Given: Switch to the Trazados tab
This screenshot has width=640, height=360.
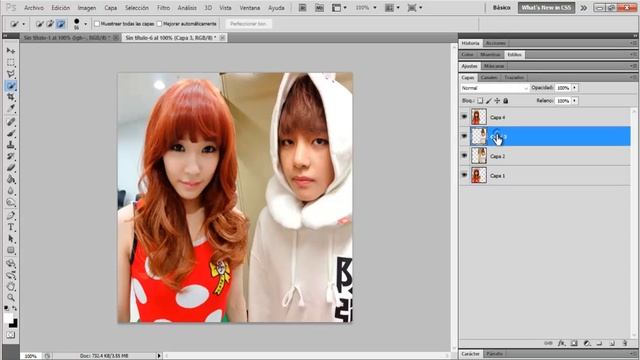Looking at the screenshot, I should tap(514, 77).
